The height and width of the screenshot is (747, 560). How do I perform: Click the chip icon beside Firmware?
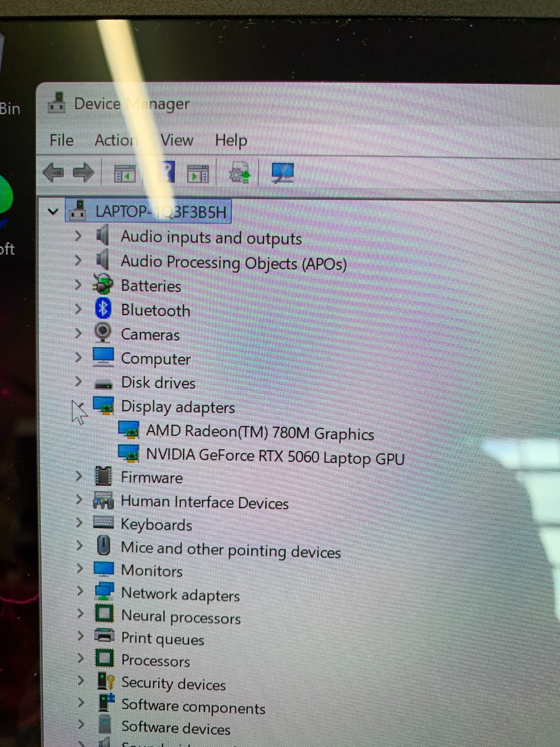[x=103, y=476]
